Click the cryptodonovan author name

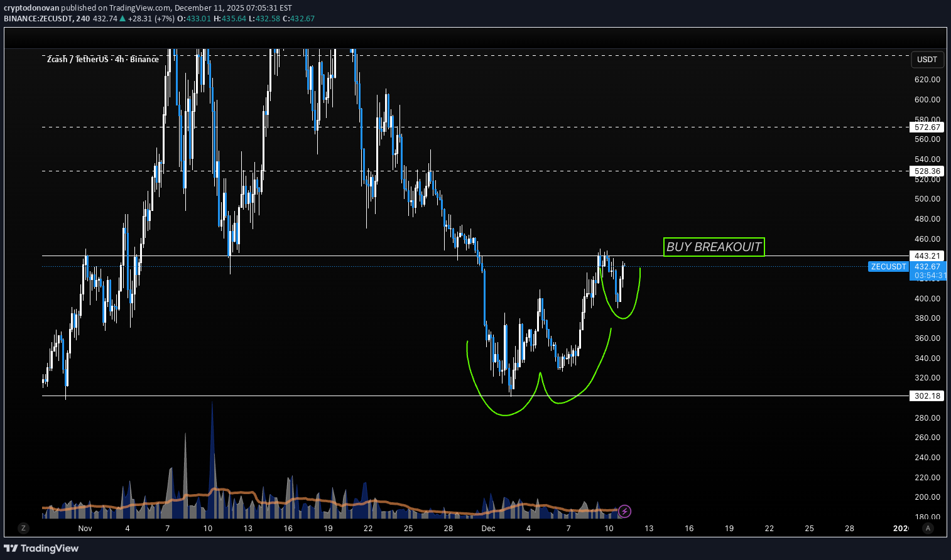31,8
